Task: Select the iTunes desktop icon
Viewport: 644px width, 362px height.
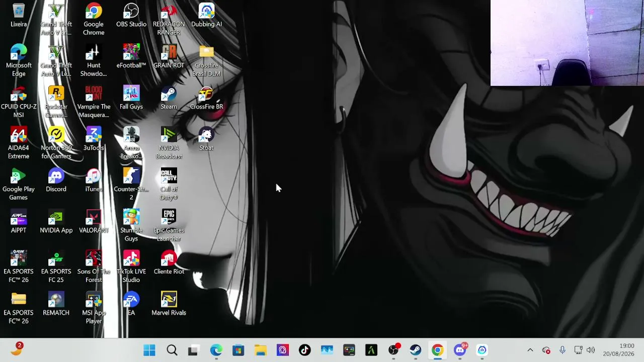Action: (94, 180)
